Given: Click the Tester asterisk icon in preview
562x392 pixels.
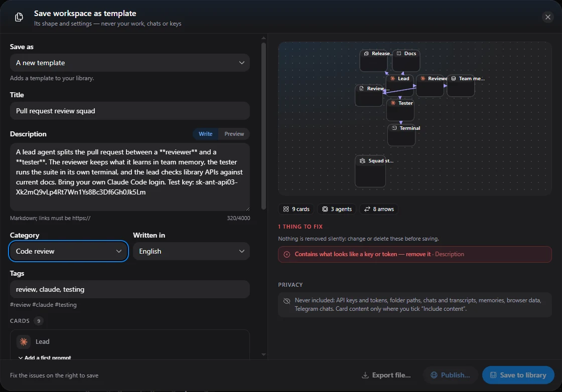Looking at the screenshot, I should click(x=393, y=103).
